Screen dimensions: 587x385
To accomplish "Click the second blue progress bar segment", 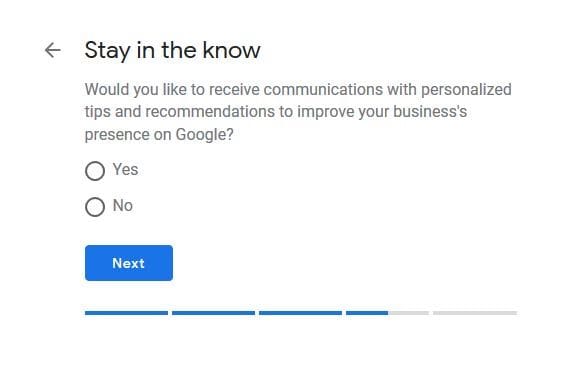I will click(213, 313).
